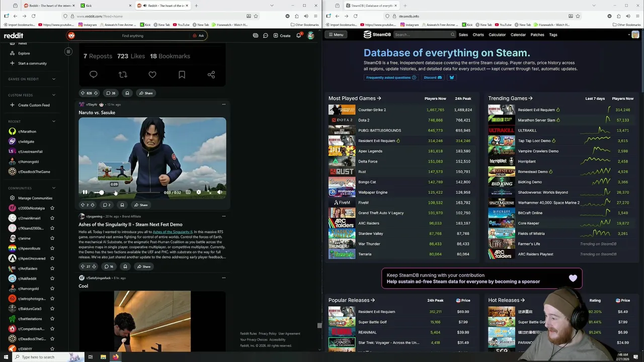This screenshot has width=644, height=362.
Task: Mute the Naruto vs. Sasuke video volume
Action: click(219, 192)
